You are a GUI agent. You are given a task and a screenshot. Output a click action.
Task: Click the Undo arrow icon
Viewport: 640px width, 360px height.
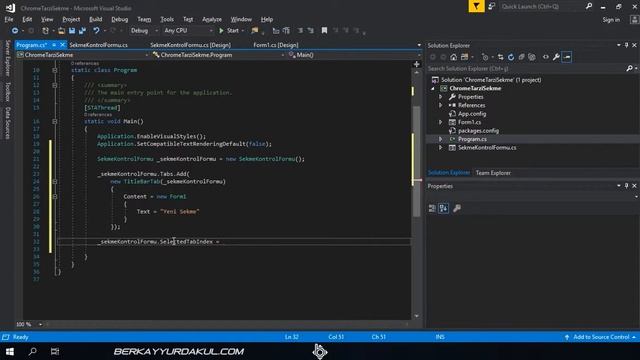coord(96,31)
